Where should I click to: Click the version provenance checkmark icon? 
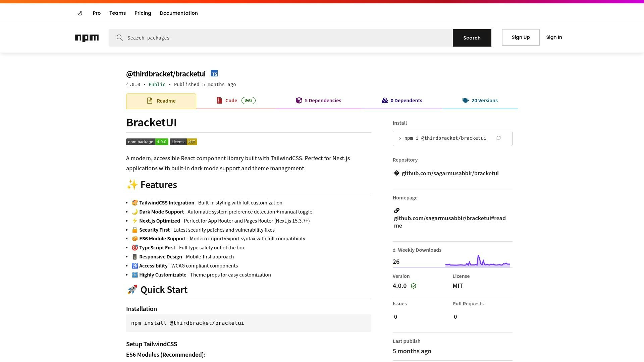[414, 286]
